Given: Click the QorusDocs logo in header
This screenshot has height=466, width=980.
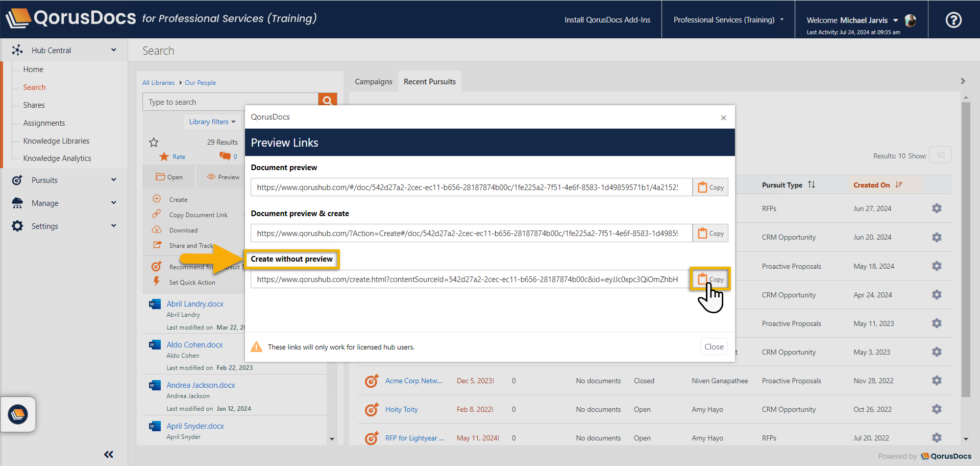Looking at the screenshot, I should click(71, 18).
